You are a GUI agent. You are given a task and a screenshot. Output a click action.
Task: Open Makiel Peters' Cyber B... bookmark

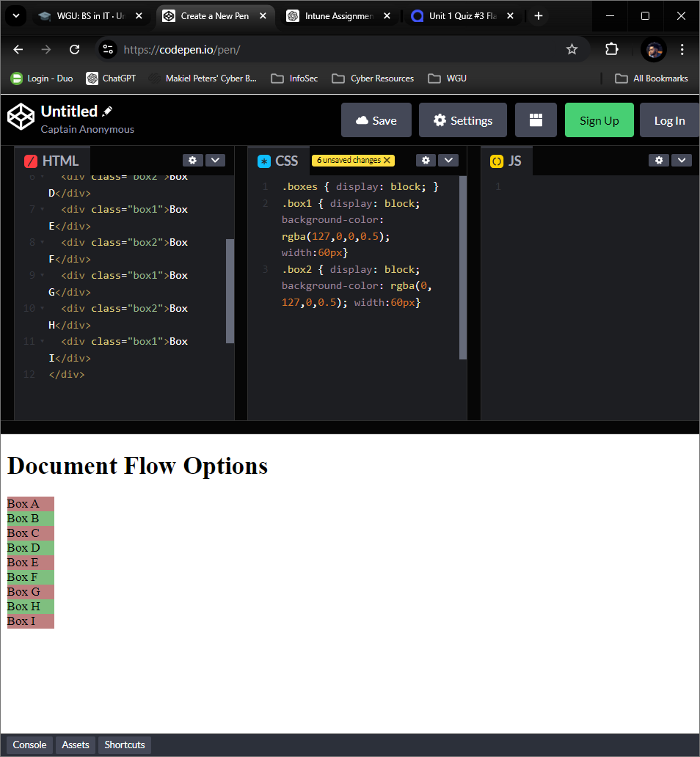coord(203,78)
